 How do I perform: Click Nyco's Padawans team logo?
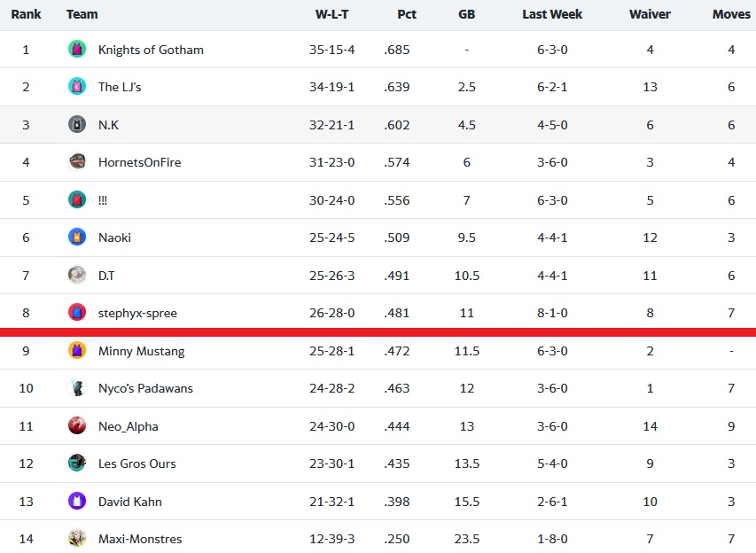77,388
